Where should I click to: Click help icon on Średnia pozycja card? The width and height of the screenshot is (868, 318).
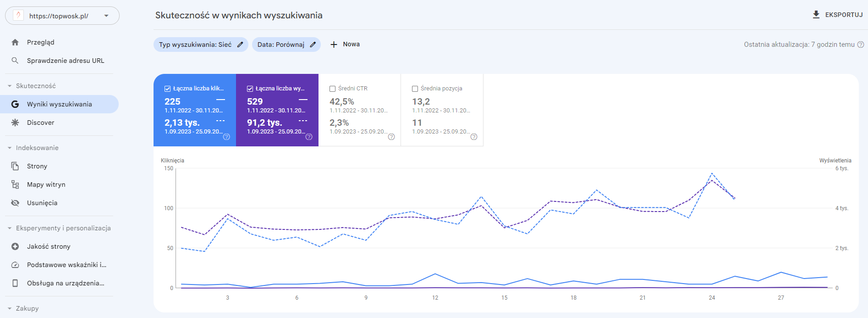pos(474,137)
